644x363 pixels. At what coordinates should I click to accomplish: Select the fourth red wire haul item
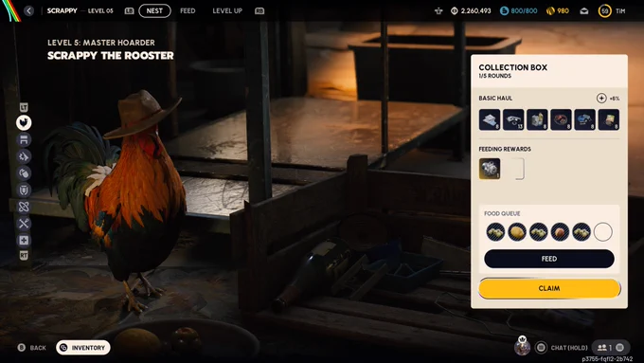tap(561, 119)
